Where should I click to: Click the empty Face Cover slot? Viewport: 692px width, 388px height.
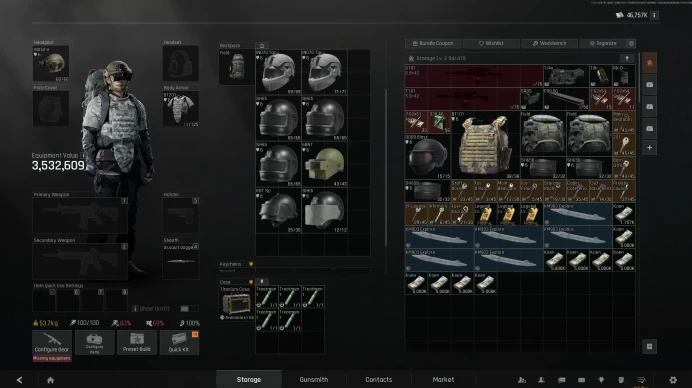pyautogui.click(x=51, y=109)
